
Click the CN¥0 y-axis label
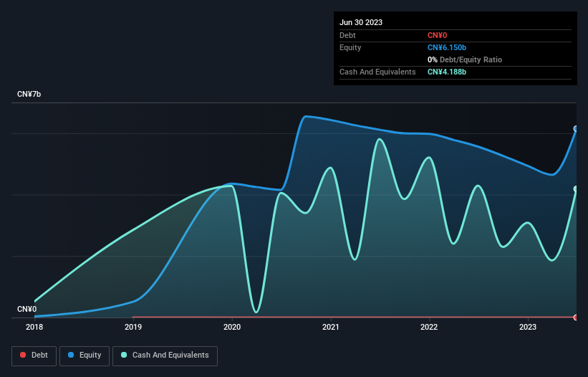(x=26, y=309)
